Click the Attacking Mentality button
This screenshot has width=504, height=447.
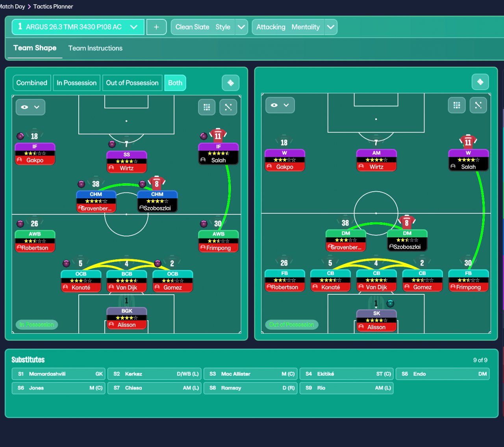point(288,27)
